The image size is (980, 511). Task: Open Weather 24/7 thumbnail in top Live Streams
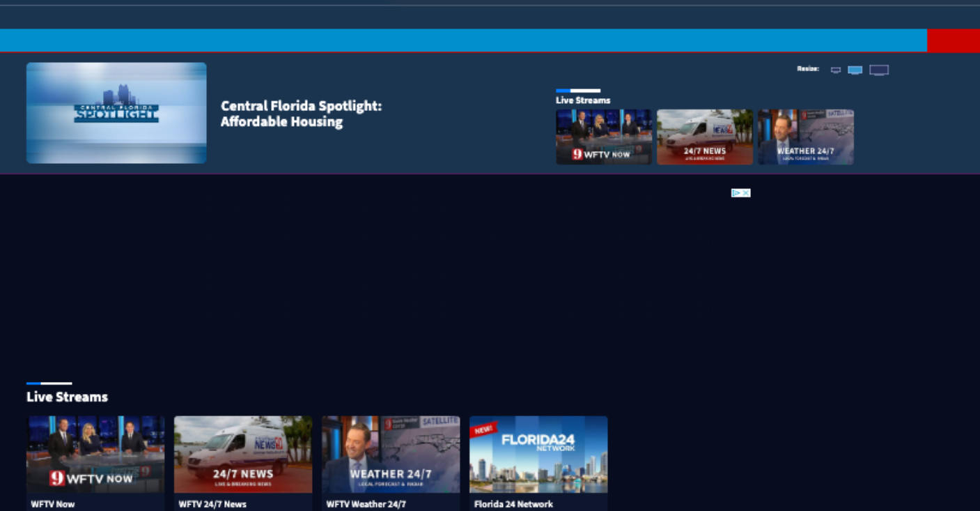(x=806, y=137)
